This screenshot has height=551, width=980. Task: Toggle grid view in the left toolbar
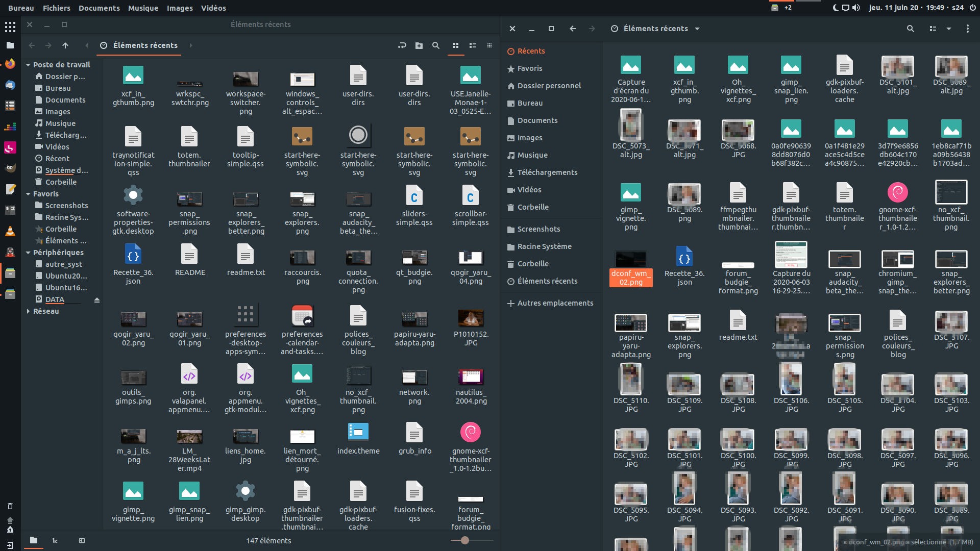[x=455, y=45]
